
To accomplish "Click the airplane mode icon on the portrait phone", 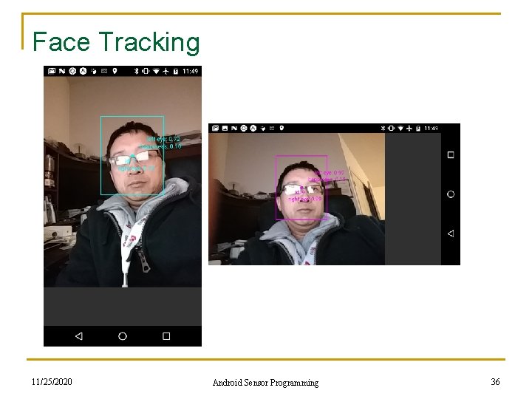I will pyautogui.click(x=166, y=71).
